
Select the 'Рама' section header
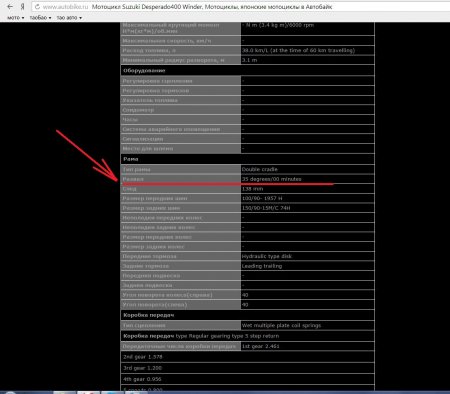coord(131,159)
